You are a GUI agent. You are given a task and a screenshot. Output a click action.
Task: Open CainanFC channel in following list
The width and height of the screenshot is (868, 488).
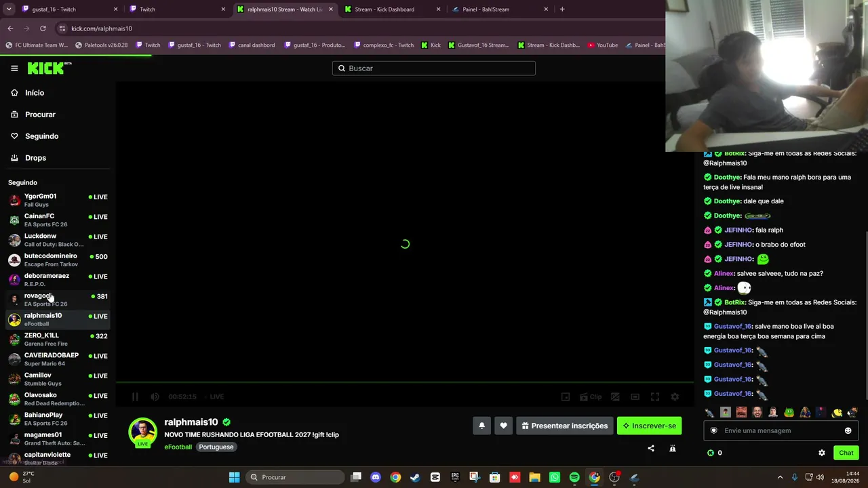pyautogui.click(x=58, y=220)
